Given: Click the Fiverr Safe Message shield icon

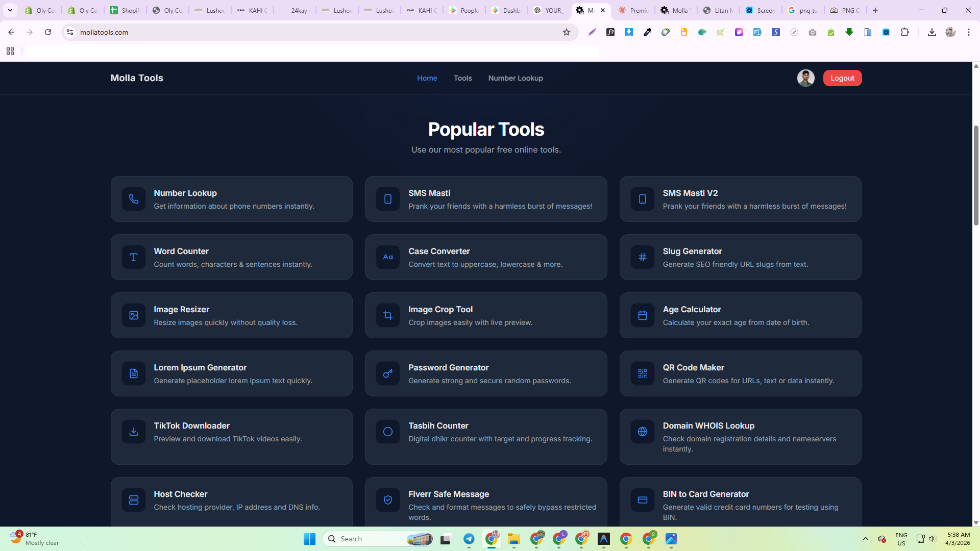Looking at the screenshot, I should (x=387, y=500).
